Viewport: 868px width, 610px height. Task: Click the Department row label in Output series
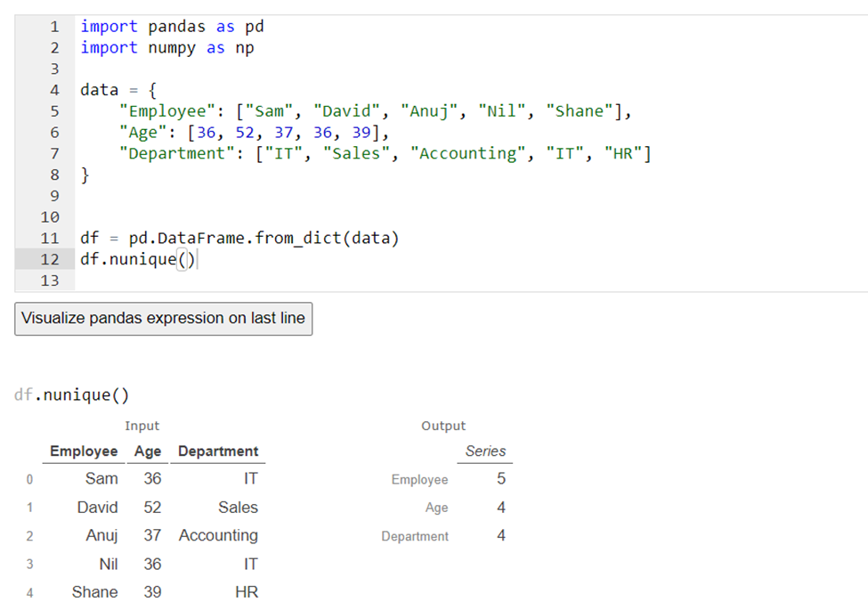415,536
